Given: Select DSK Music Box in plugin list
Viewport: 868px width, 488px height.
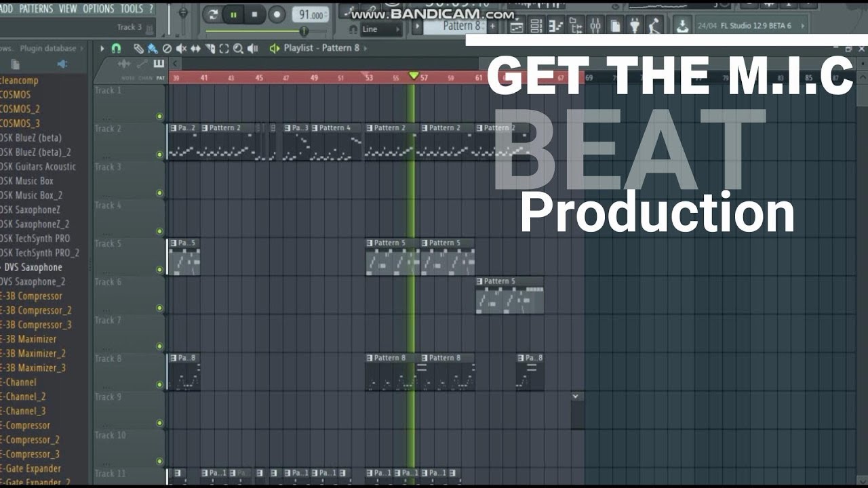Looking at the screenshot, I should 26,181.
